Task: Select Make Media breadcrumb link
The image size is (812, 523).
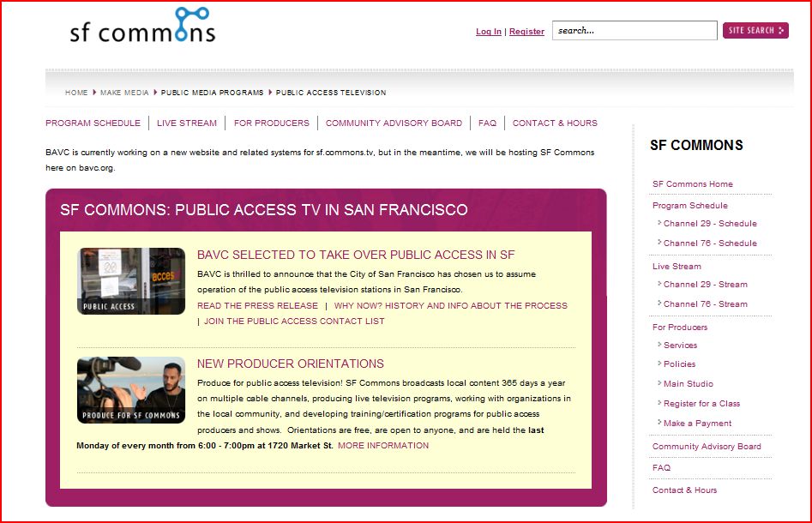Action: [124, 93]
